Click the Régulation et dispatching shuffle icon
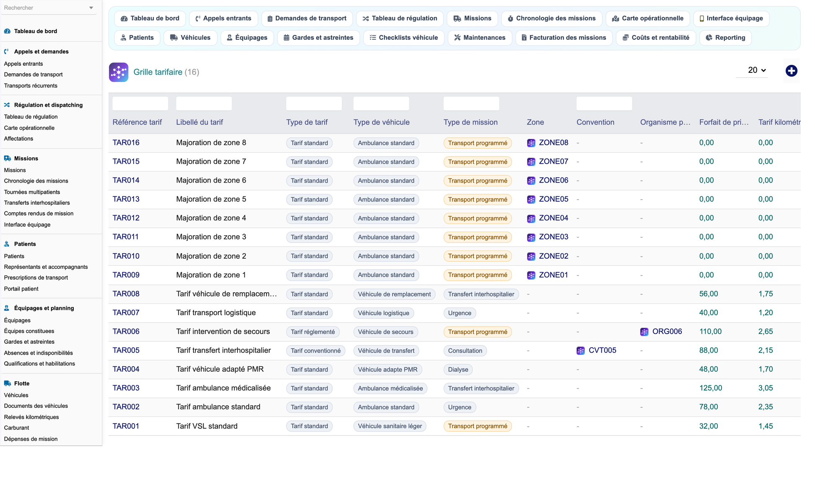The width and height of the screenshot is (815, 504). (x=7, y=105)
